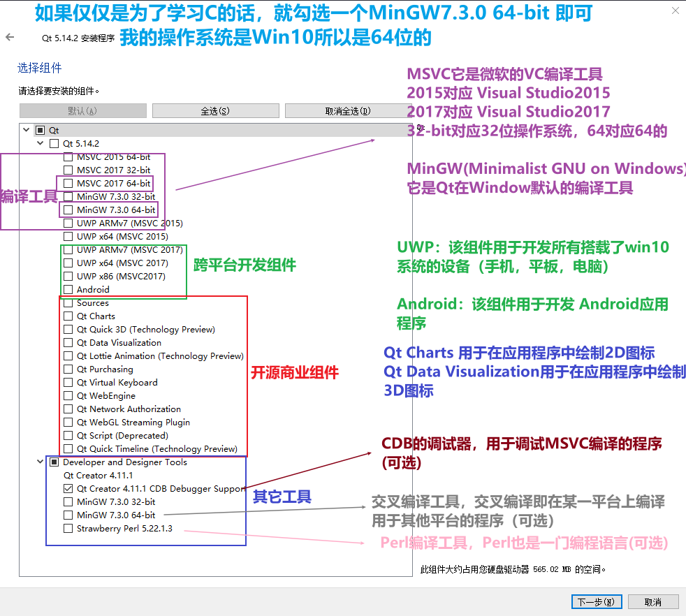Check the Qt Charts component
Screen dimensions: 686x616
coord(68,316)
